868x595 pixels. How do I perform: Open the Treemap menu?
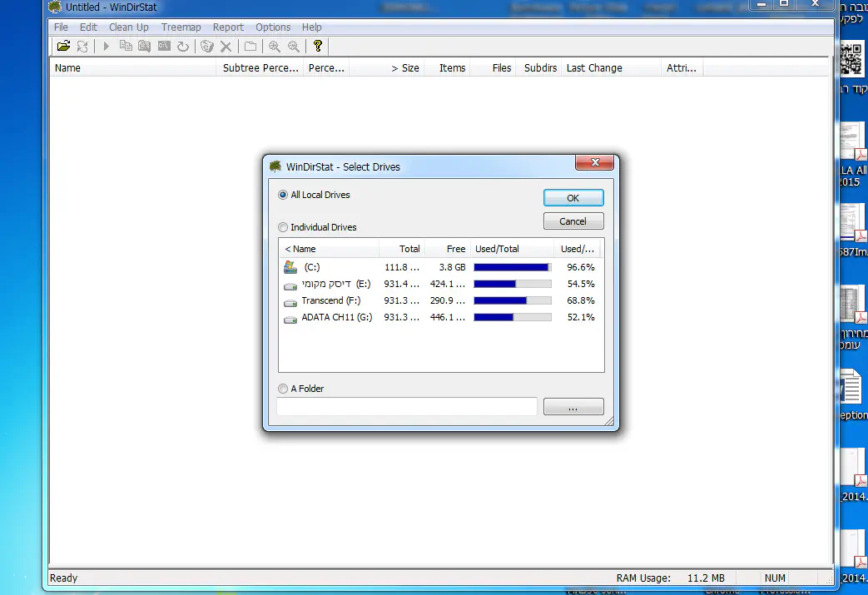pos(181,27)
